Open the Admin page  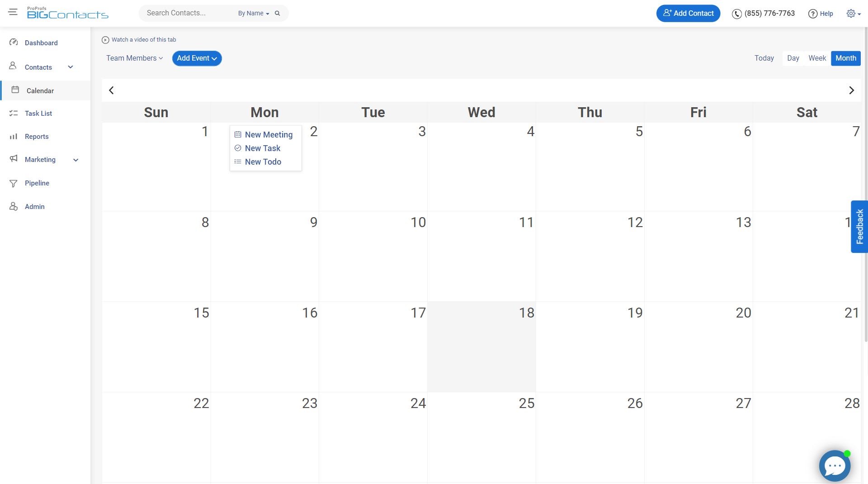[x=35, y=207]
